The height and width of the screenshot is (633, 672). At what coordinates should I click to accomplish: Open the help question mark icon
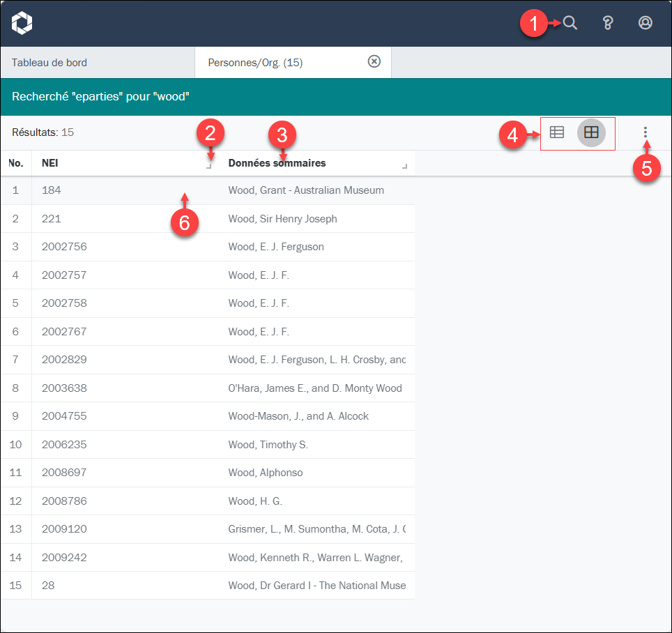coord(607,23)
